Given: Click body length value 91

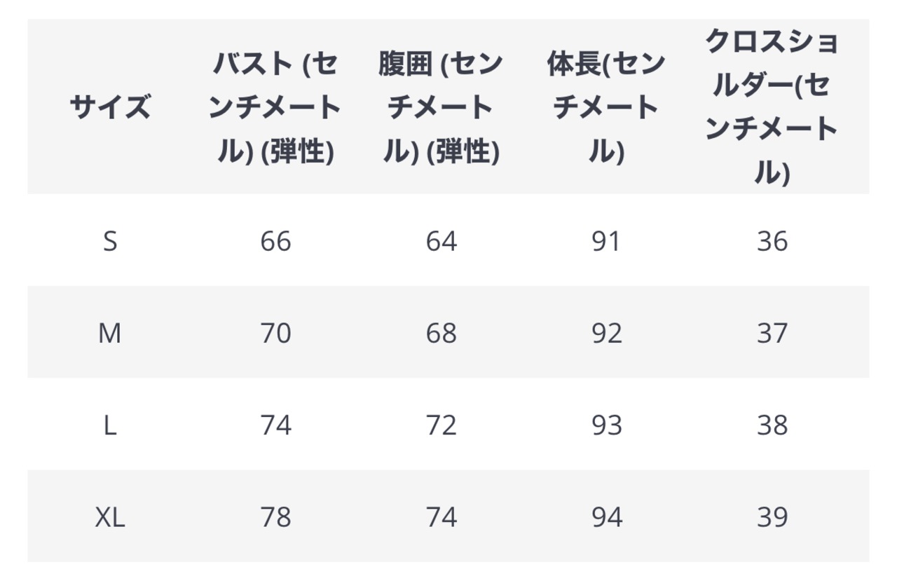Looking at the screenshot, I should tap(606, 241).
